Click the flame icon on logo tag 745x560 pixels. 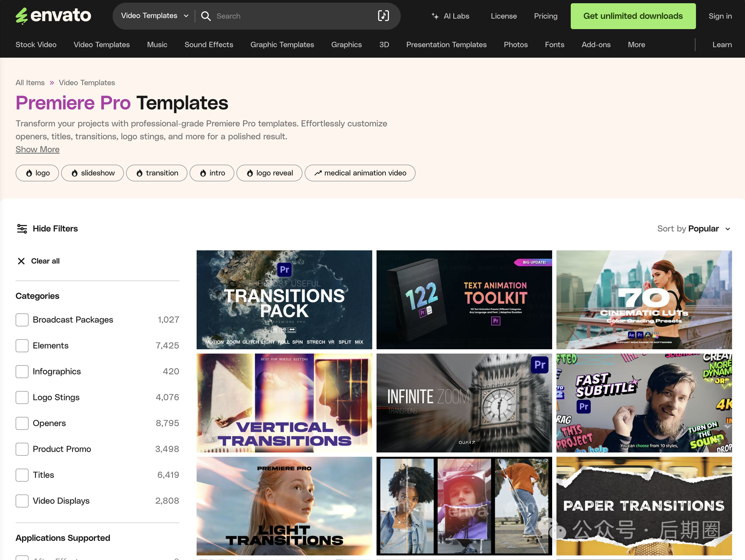coord(29,173)
